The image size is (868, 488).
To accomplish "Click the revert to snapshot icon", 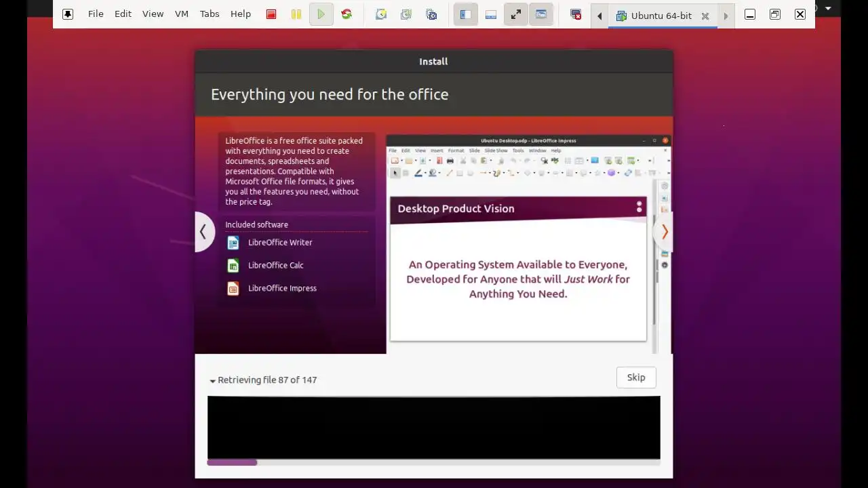I will pos(406,14).
